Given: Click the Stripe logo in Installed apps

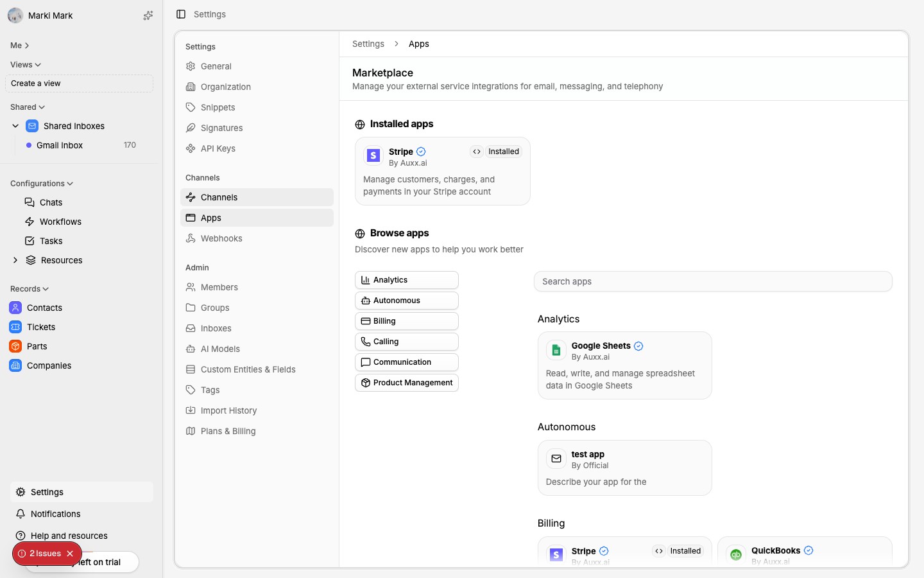Looking at the screenshot, I should tap(373, 155).
